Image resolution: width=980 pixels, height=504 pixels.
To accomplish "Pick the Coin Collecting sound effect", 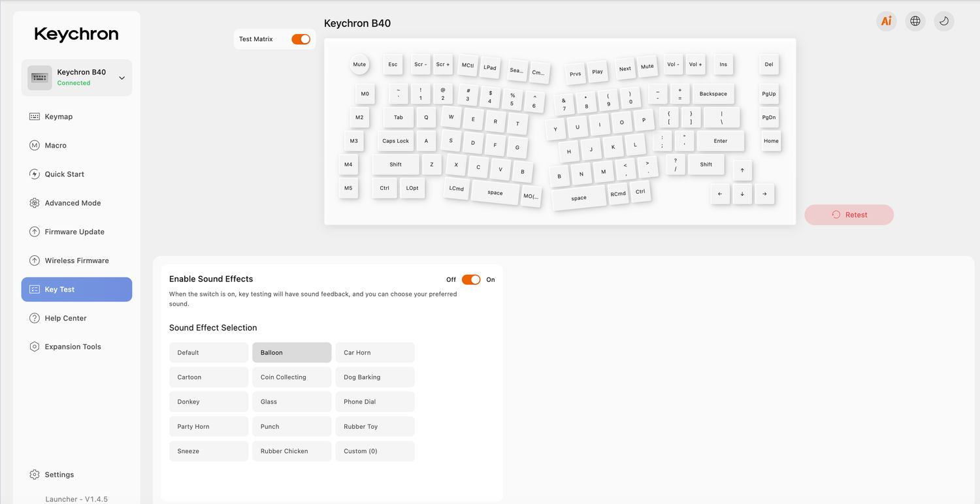I will [x=292, y=377].
